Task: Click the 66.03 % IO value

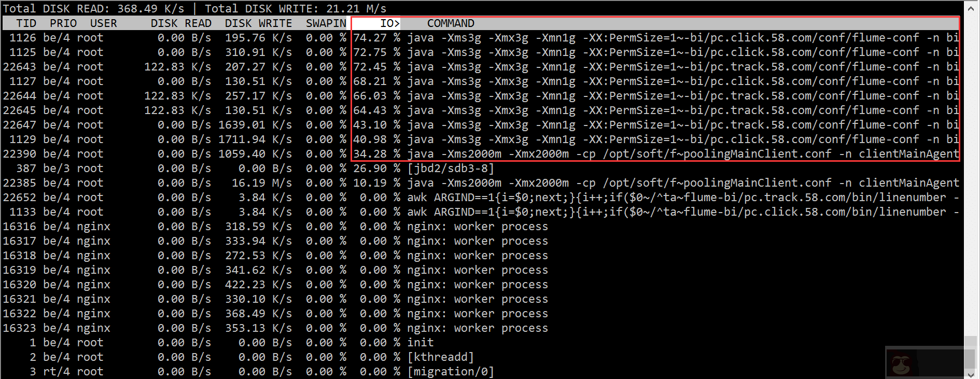Action: pyautogui.click(x=377, y=96)
